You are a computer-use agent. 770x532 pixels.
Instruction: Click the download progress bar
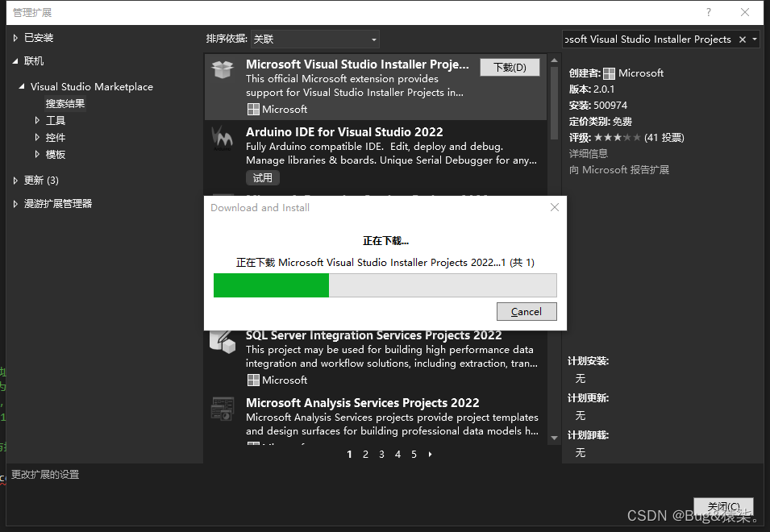point(385,285)
